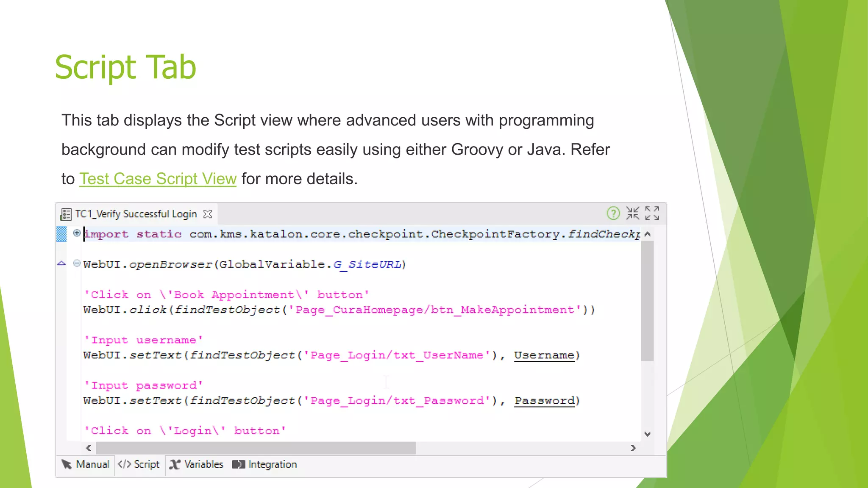The width and height of the screenshot is (868, 488).
Task: Click the Integration tab icon
Action: coord(239,465)
